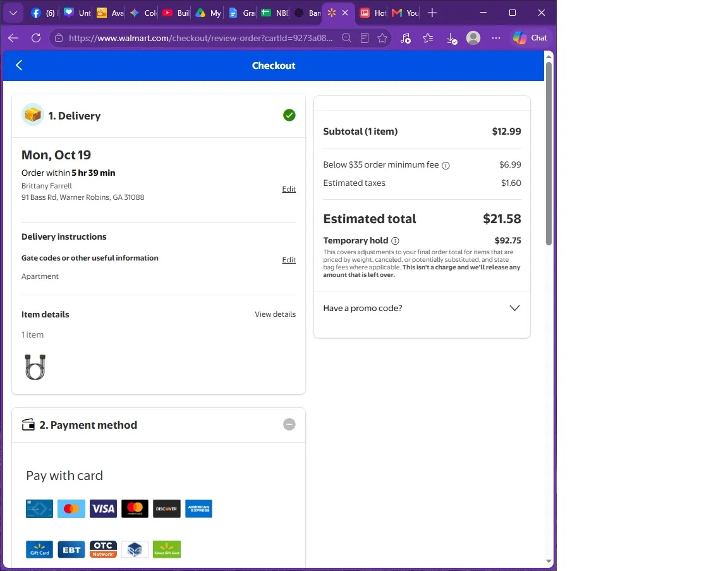Click the 91 Bass Rd address text

click(83, 197)
